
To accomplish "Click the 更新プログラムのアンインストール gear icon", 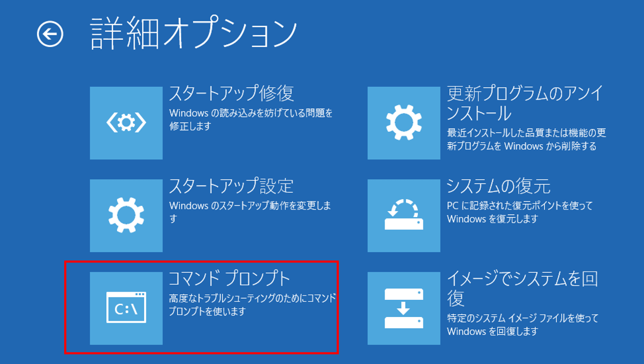I will (403, 122).
